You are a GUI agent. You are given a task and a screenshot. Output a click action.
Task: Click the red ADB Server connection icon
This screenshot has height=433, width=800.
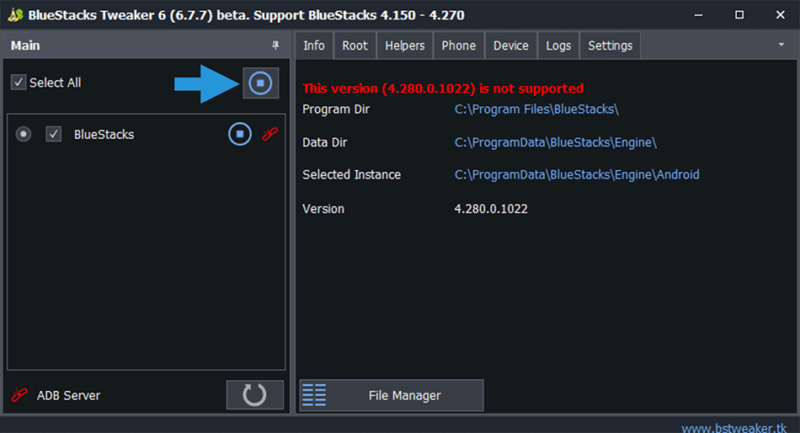[19, 395]
